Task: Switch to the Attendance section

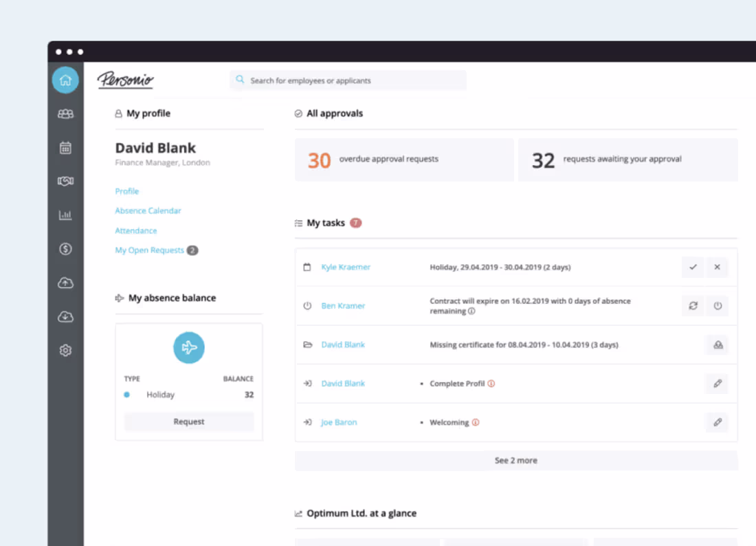Action: pos(135,230)
